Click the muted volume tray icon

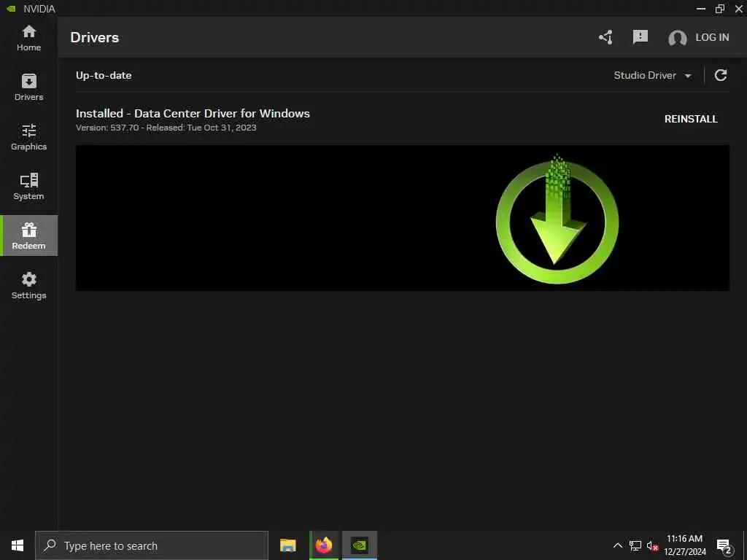[652, 546]
